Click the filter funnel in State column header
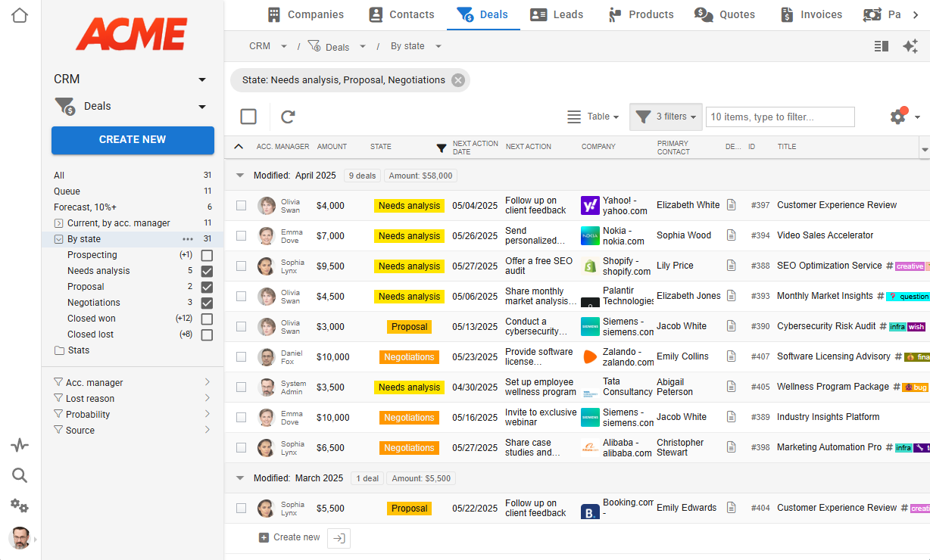 click(442, 148)
